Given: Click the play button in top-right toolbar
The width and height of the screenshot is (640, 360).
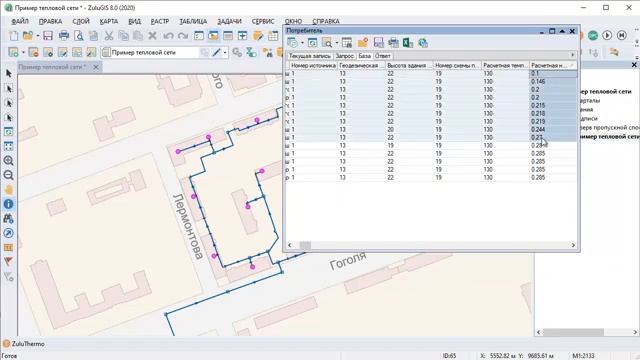Looking at the screenshot, I should (607, 36).
